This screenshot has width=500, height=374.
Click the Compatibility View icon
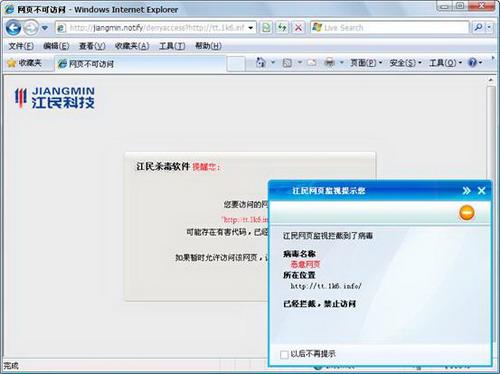coord(266,28)
